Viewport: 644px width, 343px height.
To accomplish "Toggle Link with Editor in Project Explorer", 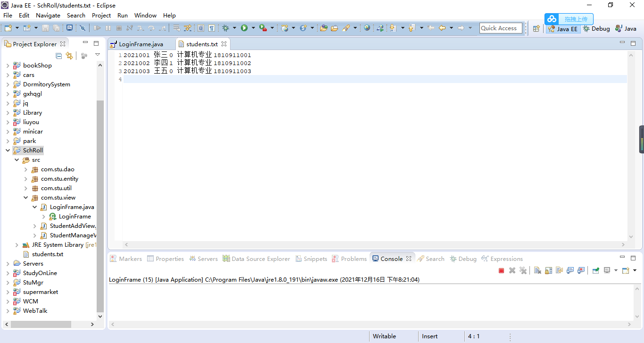I will [x=69, y=56].
